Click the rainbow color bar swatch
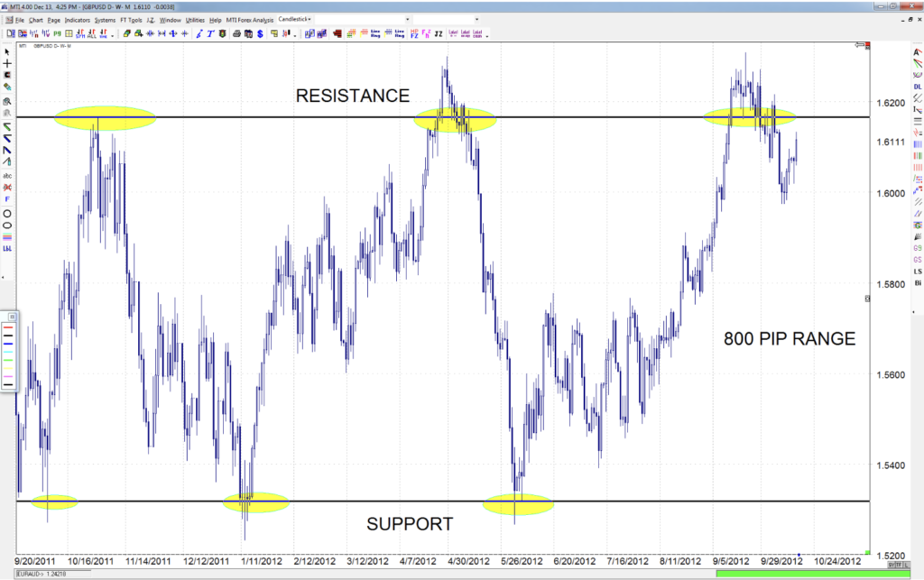 (9, 235)
